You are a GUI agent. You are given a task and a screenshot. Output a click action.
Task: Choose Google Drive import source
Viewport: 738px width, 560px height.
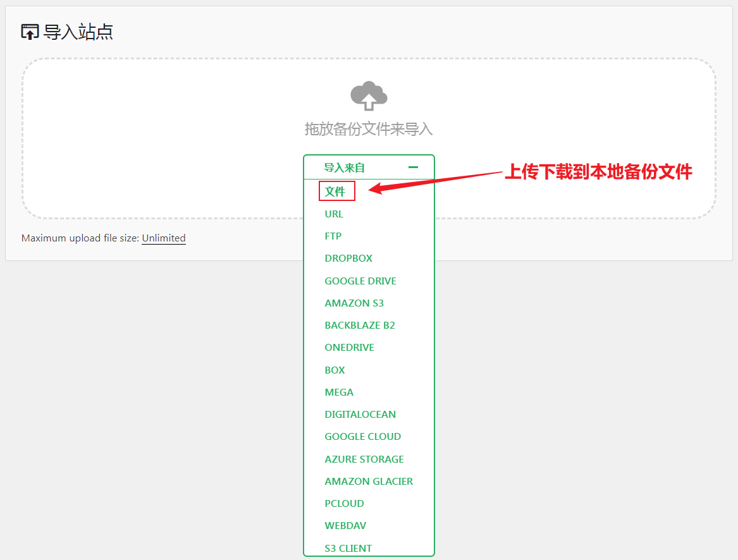click(360, 281)
